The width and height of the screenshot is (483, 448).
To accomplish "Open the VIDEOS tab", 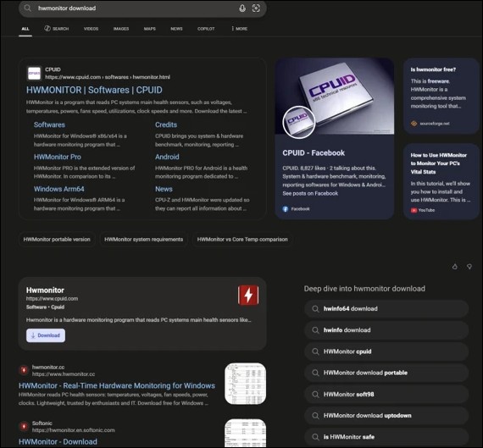I will (x=91, y=29).
